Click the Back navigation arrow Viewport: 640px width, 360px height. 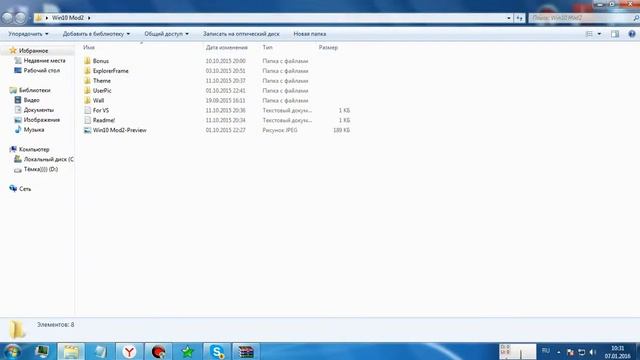tap(7, 18)
